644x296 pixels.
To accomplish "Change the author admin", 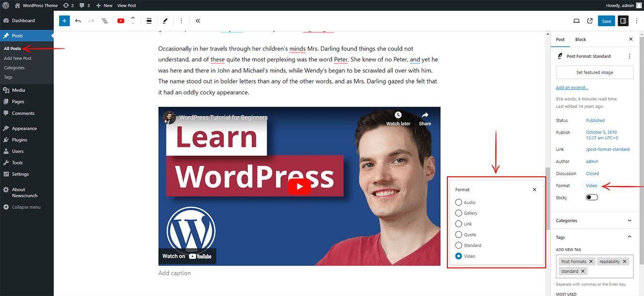I will click(x=592, y=161).
